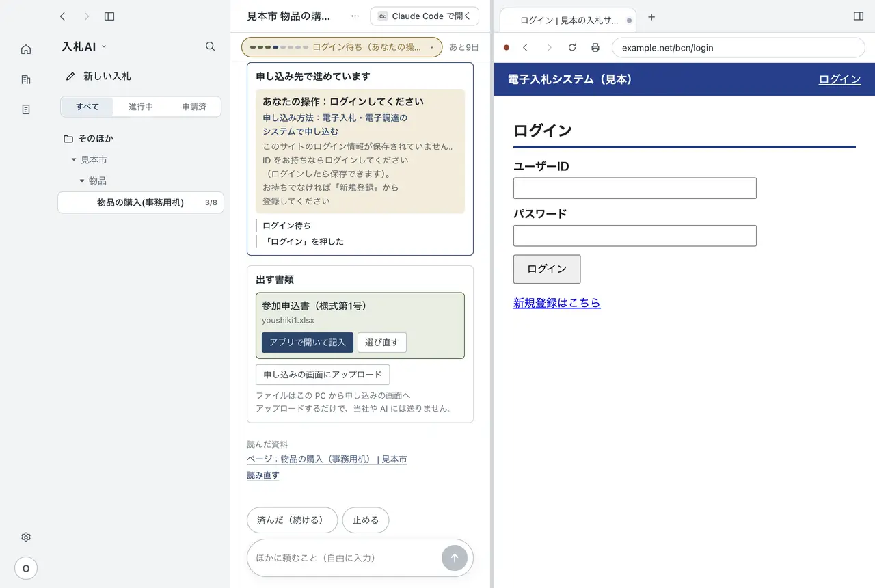The width and height of the screenshot is (875, 588).
Task: Click the ログイン link in the blue header
Action: pos(840,79)
